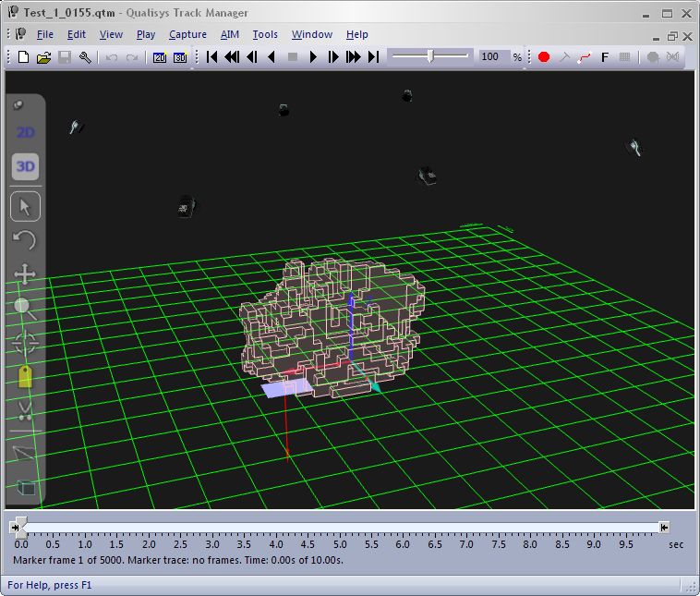Click the timeline at 5.0 seconds
The width and height of the screenshot is (700, 596).
click(x=339, y=528)
